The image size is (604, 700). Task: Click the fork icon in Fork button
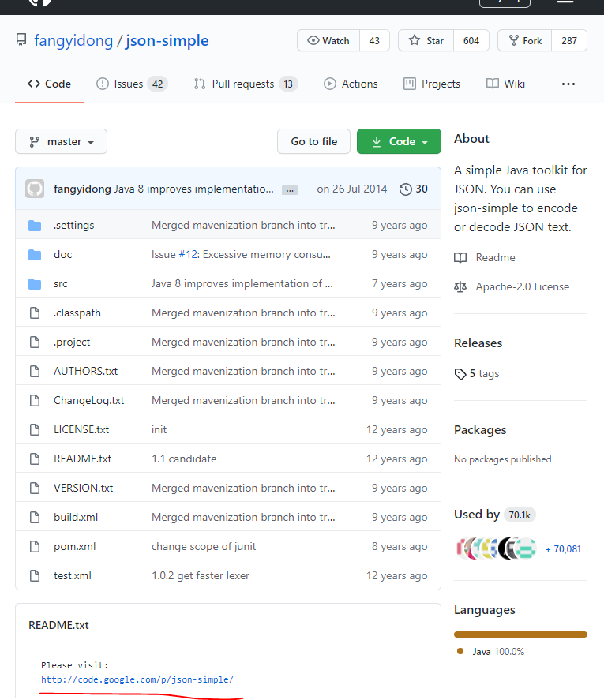pos(514,40)
